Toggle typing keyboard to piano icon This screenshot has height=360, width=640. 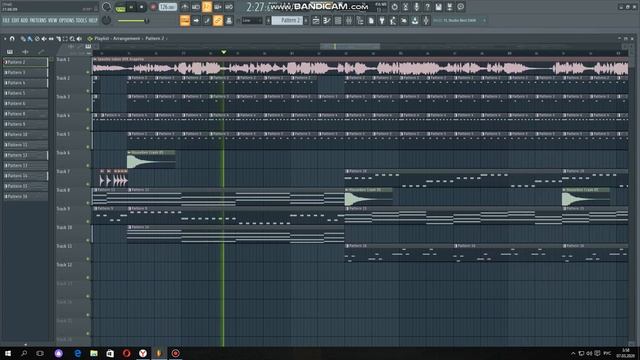pyautogui.click(x=185, y=20)
